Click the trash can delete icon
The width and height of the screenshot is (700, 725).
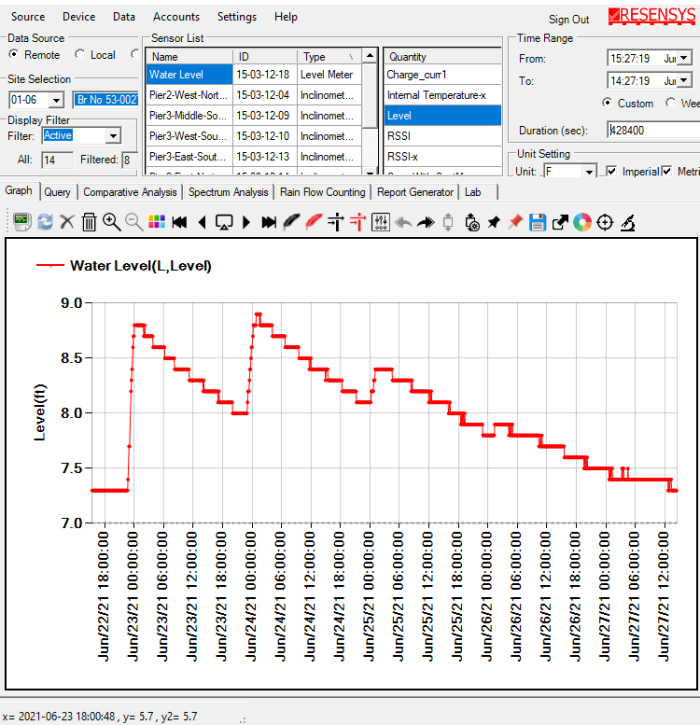89,222
